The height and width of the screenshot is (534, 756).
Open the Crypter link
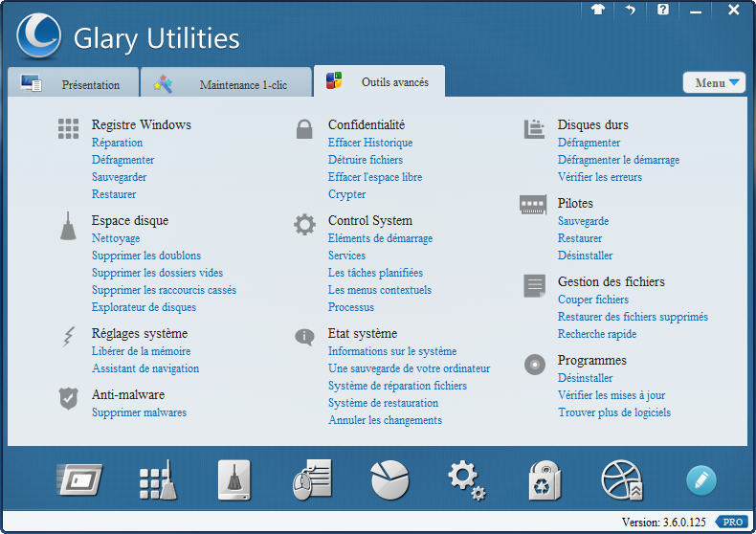[x=346, y=194]
